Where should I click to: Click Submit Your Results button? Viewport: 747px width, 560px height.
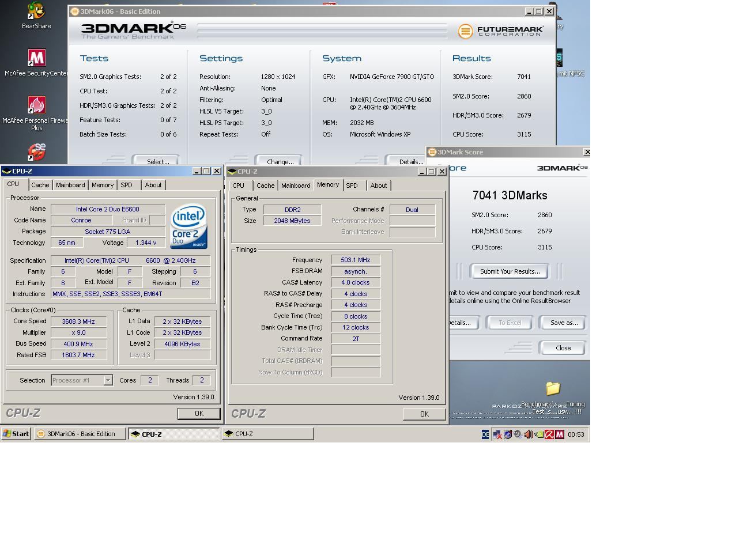[510, 271]
